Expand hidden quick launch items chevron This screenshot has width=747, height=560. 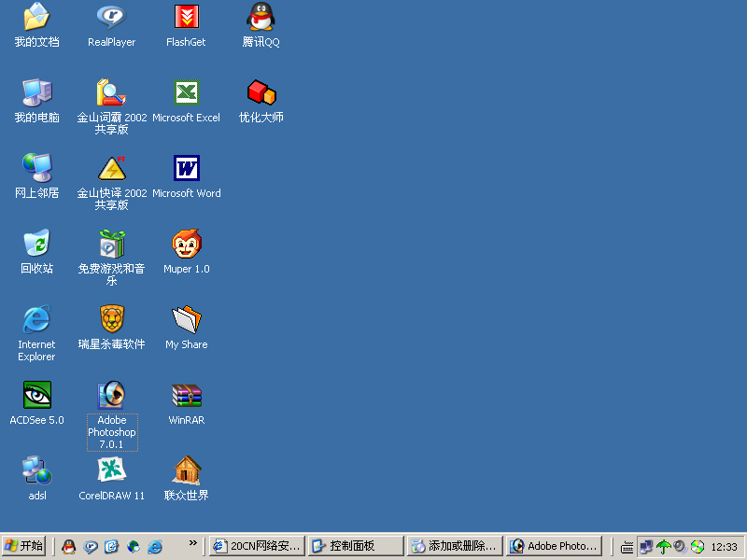pyautogui.click(x=192, y=543)
